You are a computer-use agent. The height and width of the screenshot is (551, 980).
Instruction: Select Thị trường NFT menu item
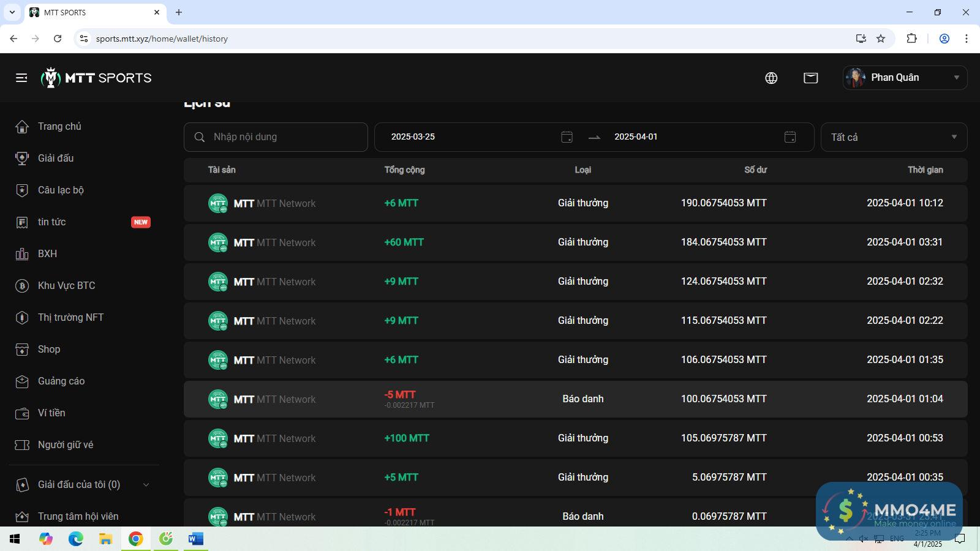70,318
